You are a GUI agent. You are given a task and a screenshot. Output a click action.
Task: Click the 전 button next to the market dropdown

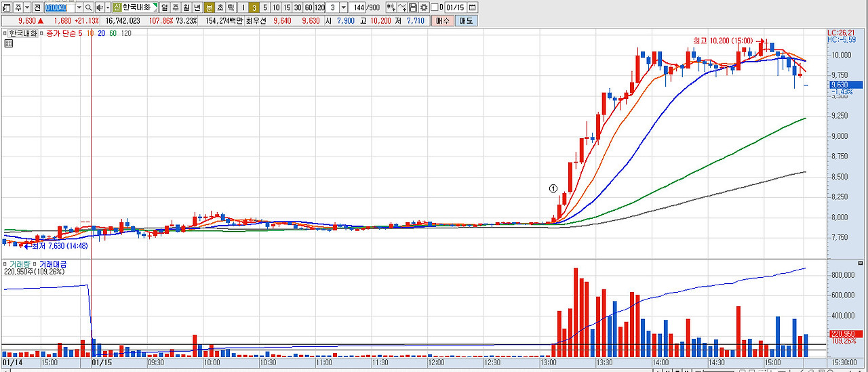click(37, 7)
